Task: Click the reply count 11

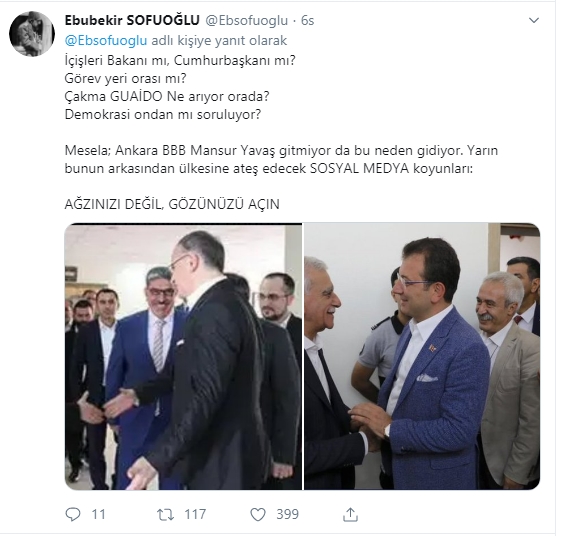Action: point(98,515)
